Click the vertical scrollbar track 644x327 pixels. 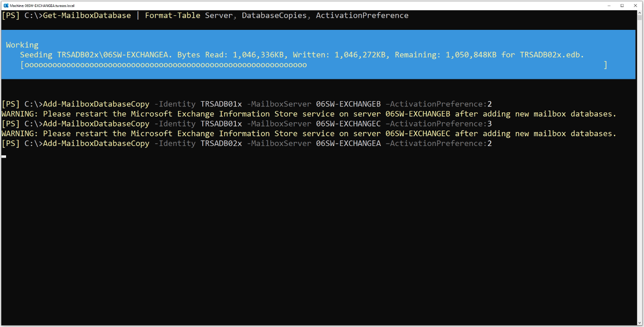tap(639, 168)
